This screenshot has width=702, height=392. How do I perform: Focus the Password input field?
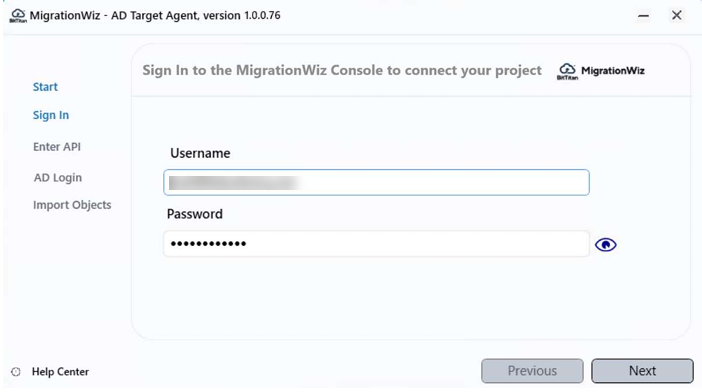coord(377,244)
